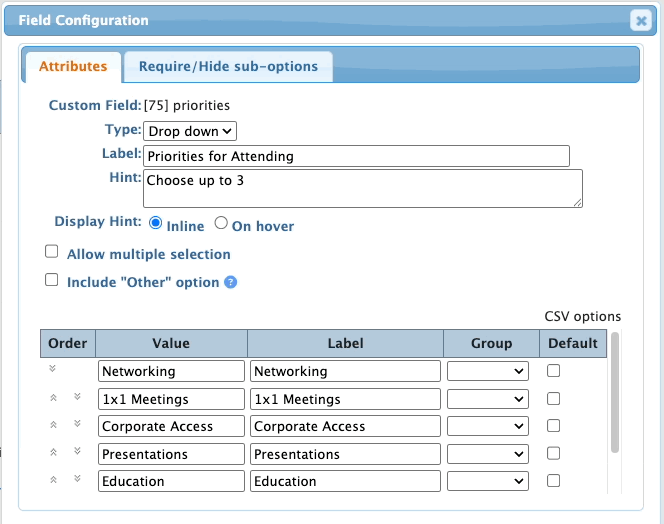Click the Order column header

pos(68,343)
